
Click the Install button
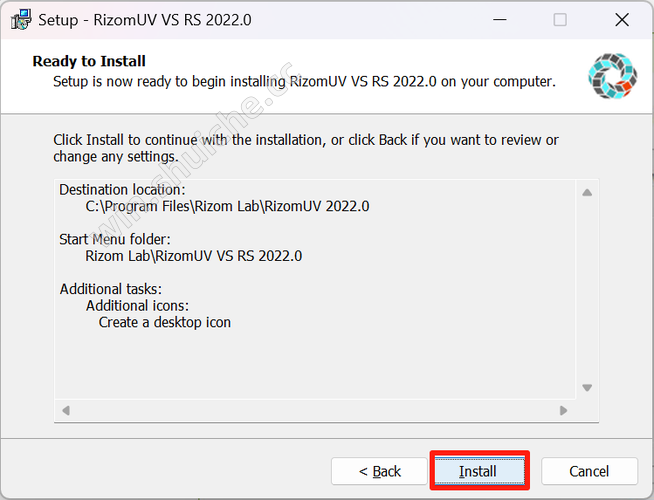[x=479, y=471]
